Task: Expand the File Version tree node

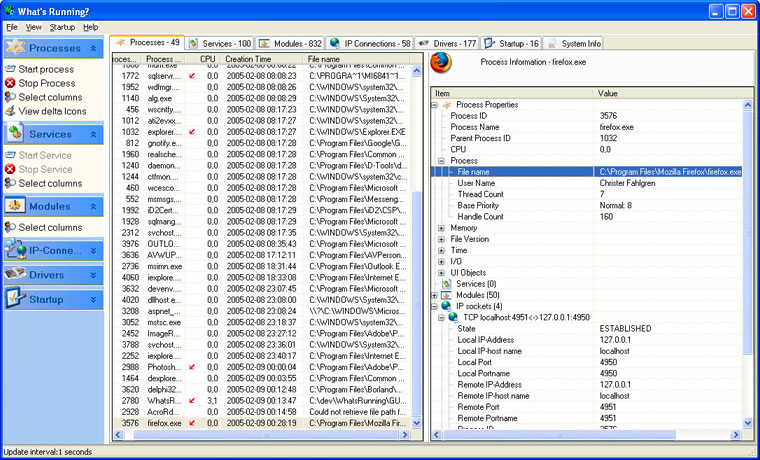Action: pyautogui.click(x=442, y=239)
